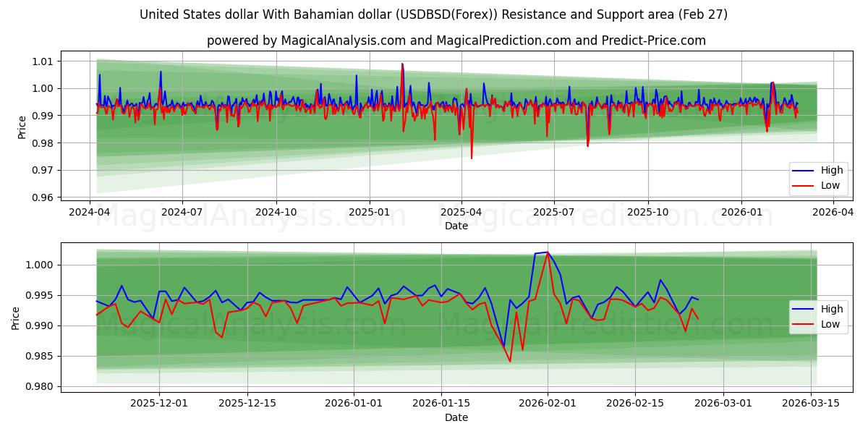
Task: Click the 2026-01 tick label on the top chart
Action: point(741,212)
